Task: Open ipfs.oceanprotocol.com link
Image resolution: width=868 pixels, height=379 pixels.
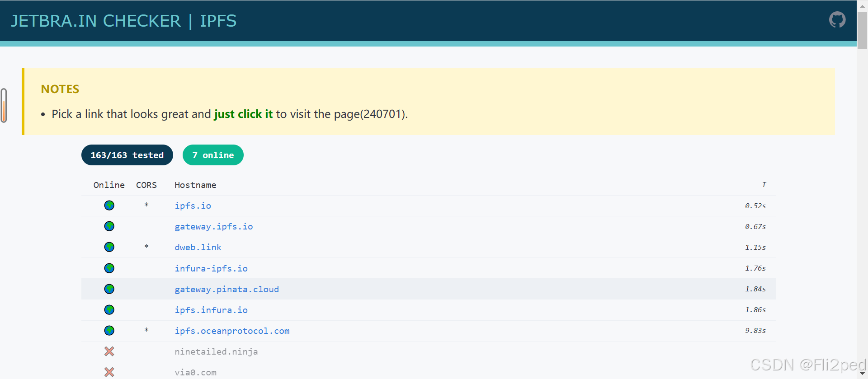Action: coord(232,331)
